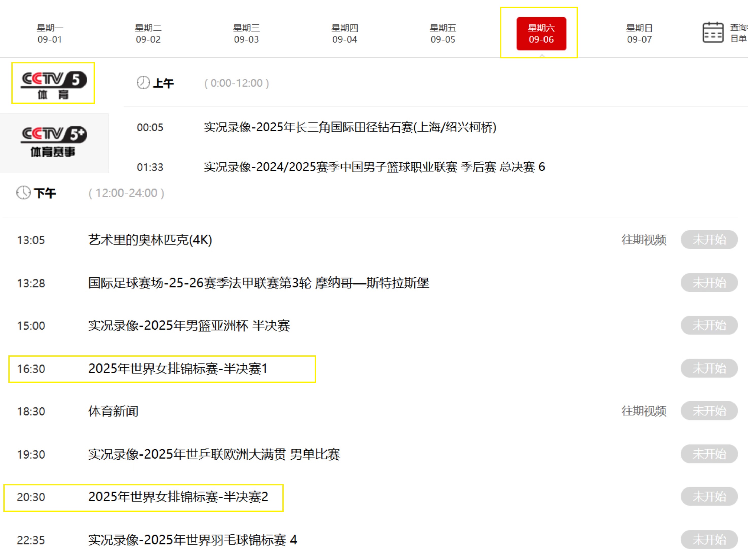Select program 体育新闻
The image size is (748, 560).
[113, 411]
